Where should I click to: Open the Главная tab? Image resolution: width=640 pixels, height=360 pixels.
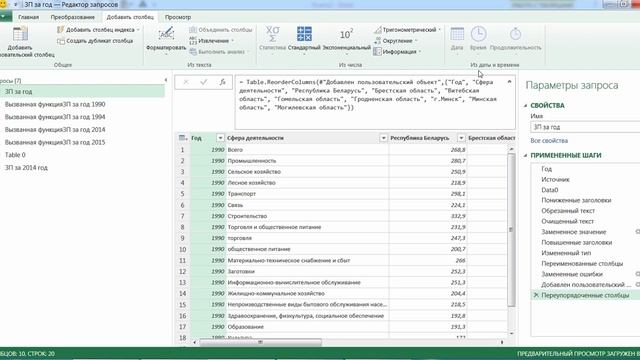click(29, 17)
